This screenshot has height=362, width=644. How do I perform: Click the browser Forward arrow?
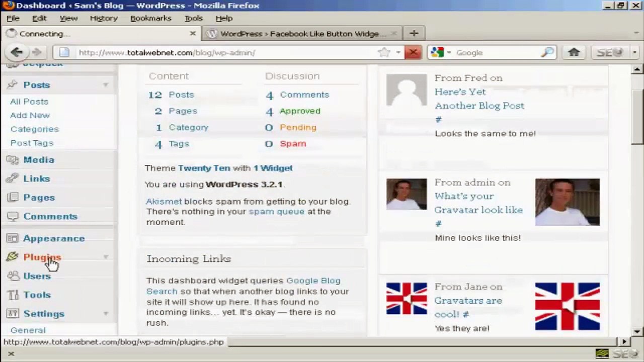click(x=36, y=52)
